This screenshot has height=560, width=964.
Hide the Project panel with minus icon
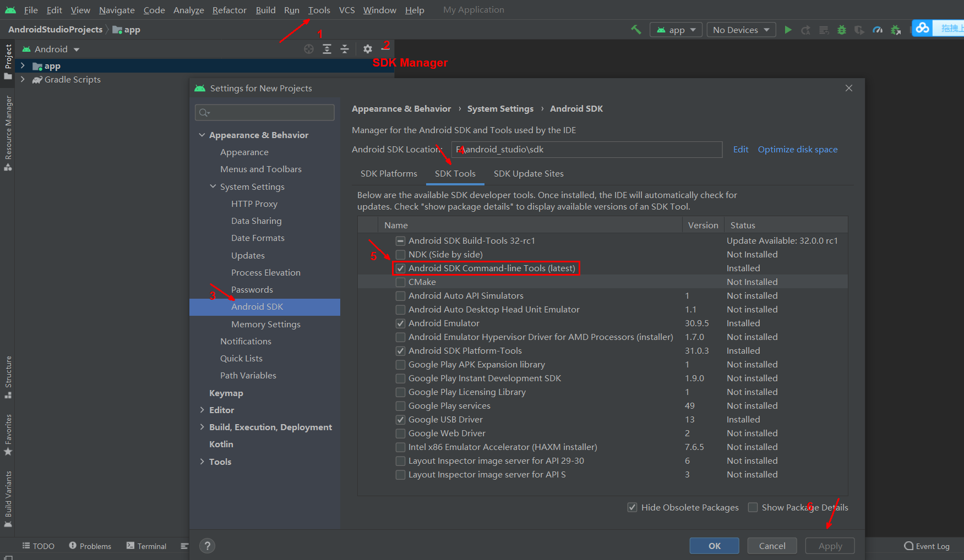point(385,49)
